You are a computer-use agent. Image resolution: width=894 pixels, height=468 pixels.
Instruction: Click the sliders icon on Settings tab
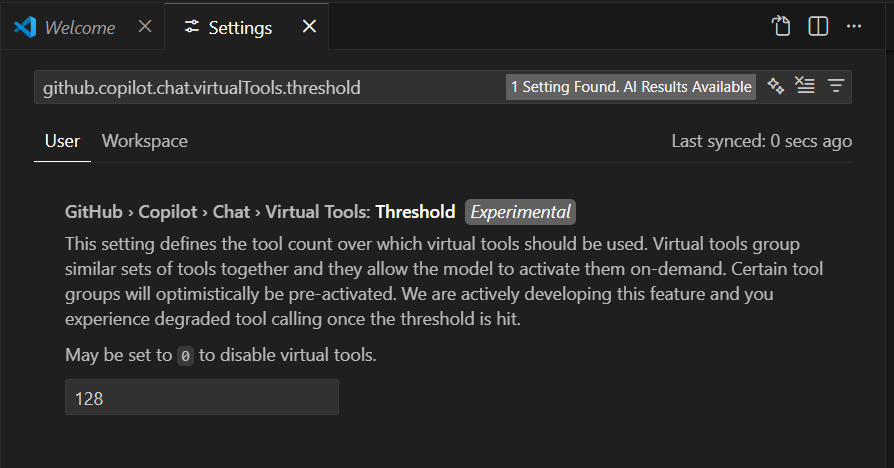pos(192,27)
